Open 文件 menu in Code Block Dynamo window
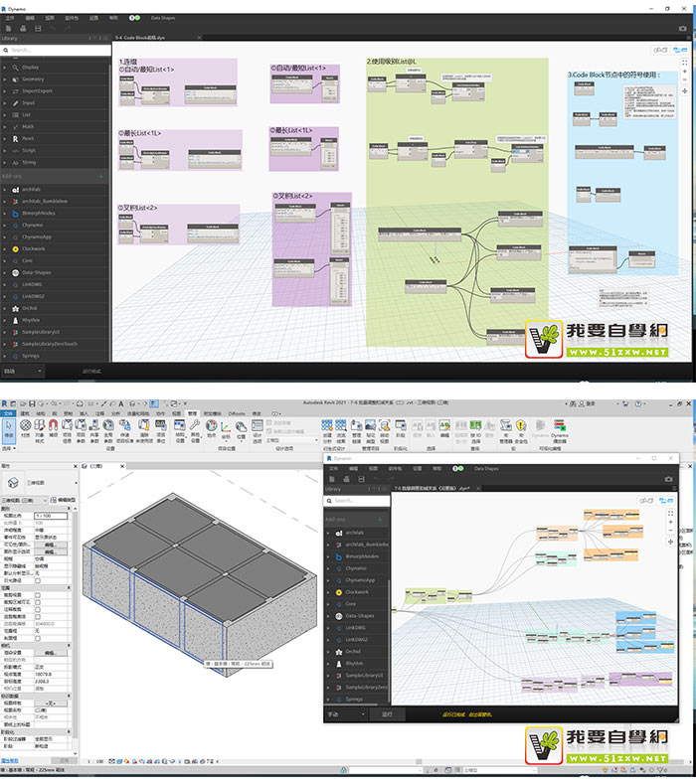 click(x=10, y=18)
